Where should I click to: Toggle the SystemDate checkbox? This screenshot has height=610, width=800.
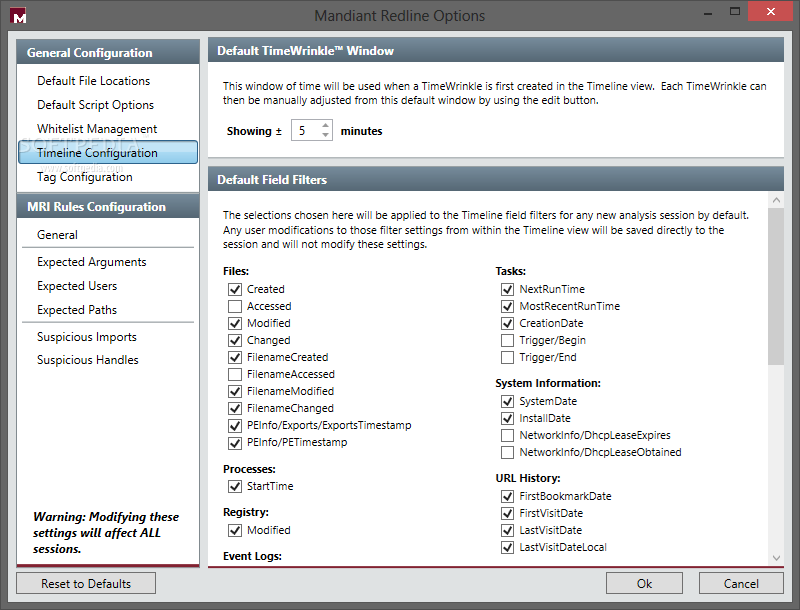click(x=507, y=401)
